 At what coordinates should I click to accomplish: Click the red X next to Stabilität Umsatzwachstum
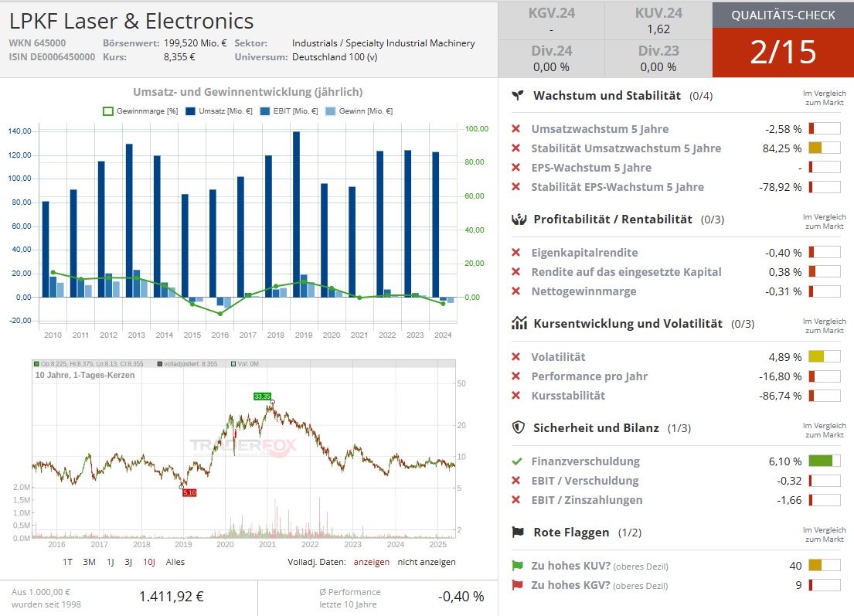[515, 148]
